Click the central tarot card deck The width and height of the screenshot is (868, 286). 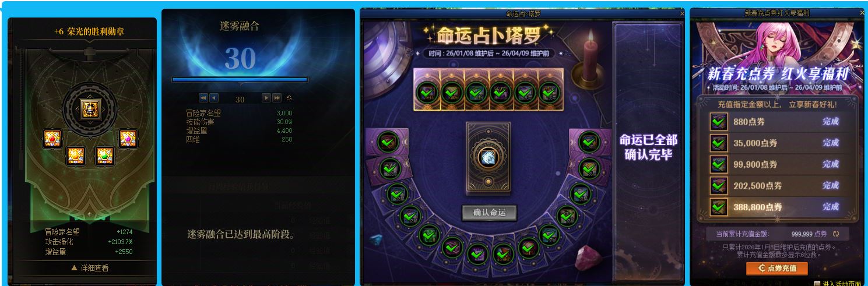click(488, 157)
